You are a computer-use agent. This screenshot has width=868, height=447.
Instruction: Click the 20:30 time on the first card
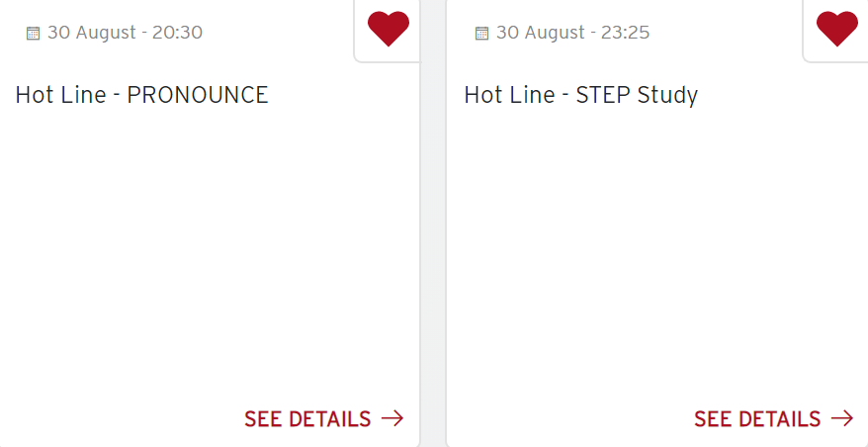pyautogui.click(x=177, y=33)
